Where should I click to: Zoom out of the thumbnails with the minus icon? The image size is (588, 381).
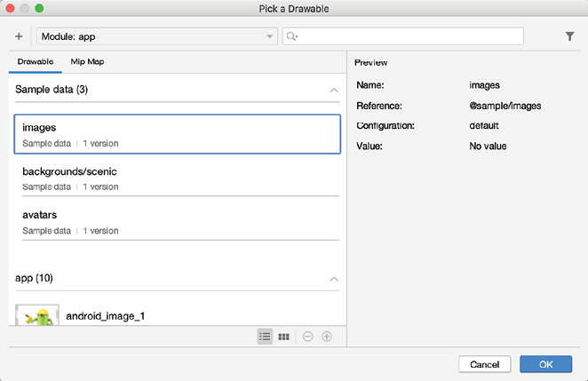307,337
